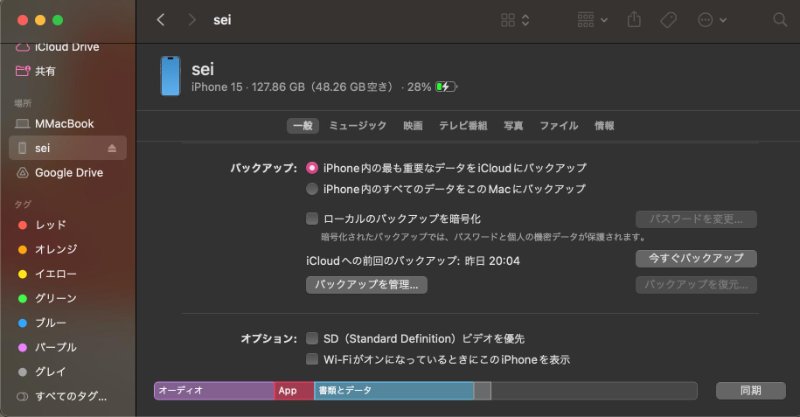This screenshot has height=417, width=800.
Task: Go forward with the right chevron
Action: (191, 20)
